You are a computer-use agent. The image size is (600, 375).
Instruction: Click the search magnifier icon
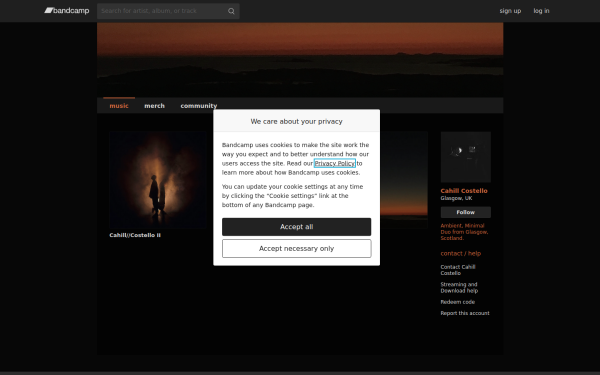point(231,11)
